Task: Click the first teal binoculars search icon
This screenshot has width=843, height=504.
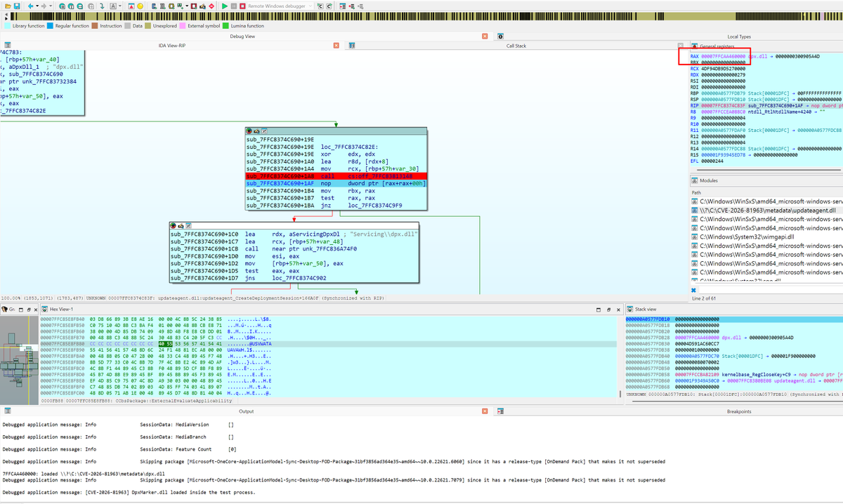Action: [x=62, y=6]
